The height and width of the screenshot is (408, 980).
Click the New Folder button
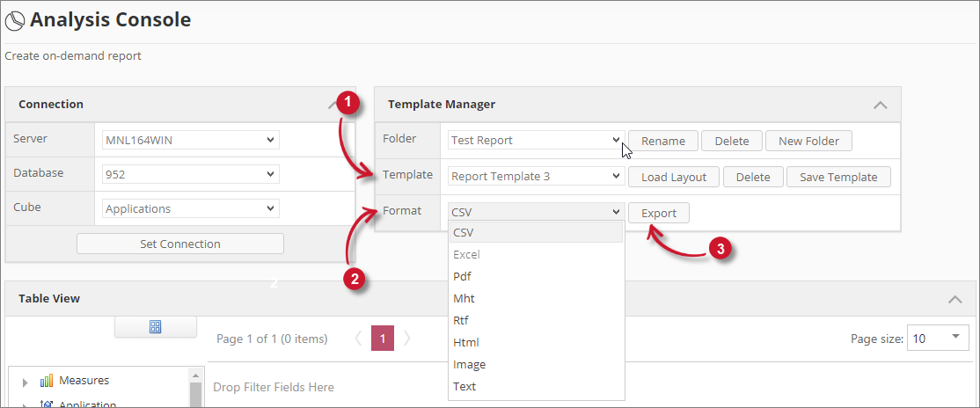point(808,142)
